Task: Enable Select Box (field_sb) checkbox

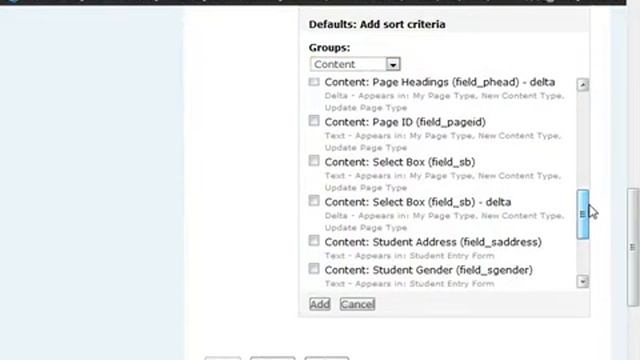Action: click(314, 160)
